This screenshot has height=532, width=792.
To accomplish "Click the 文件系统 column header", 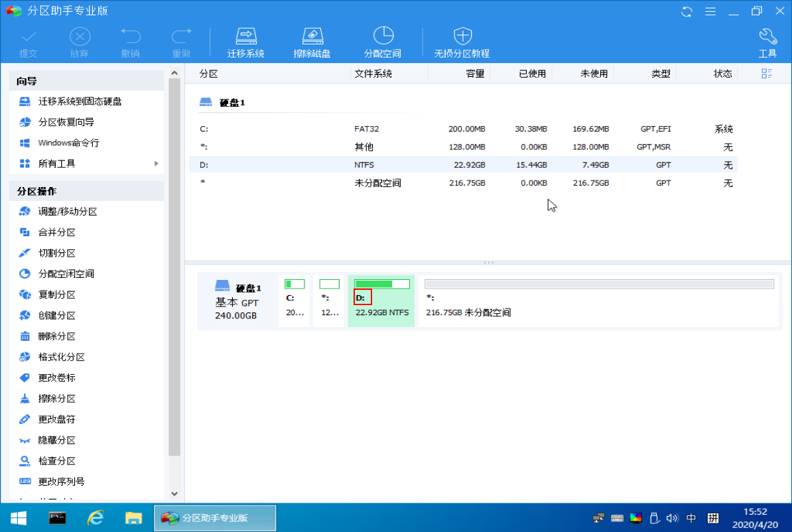I will [x=373, y=74].
